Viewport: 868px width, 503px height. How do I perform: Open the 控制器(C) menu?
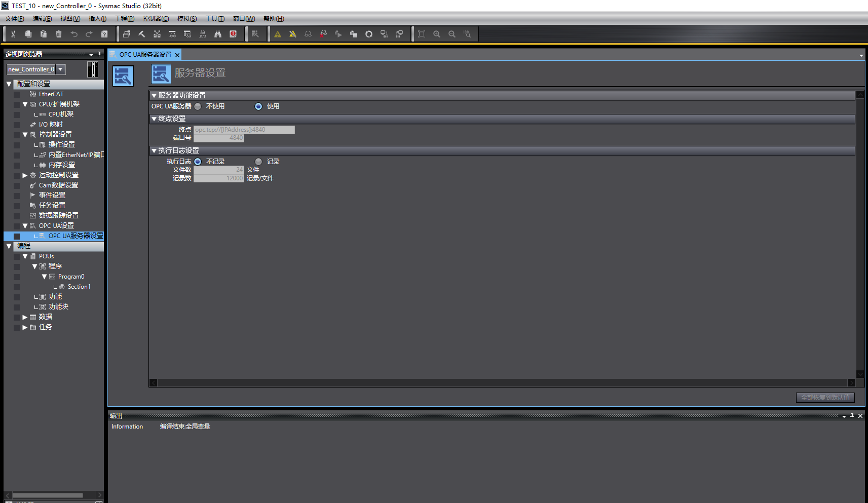tap(156, 19)
